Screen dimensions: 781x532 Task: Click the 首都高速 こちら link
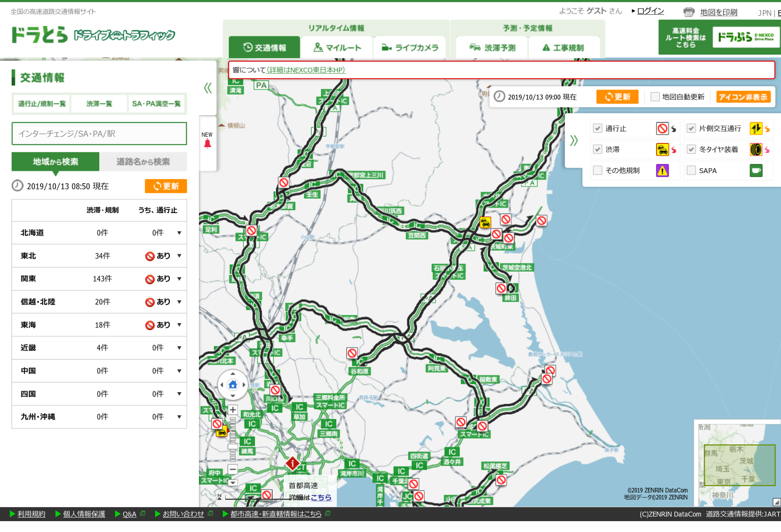[321, 497]
